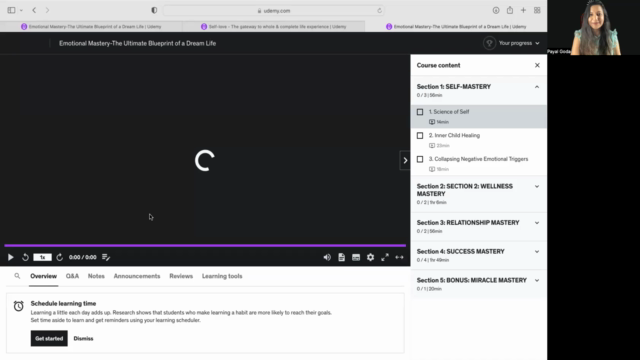The width and height of the screenshot is (640, 360).
Task: Toggle video captions
Action: click(356, 257)
